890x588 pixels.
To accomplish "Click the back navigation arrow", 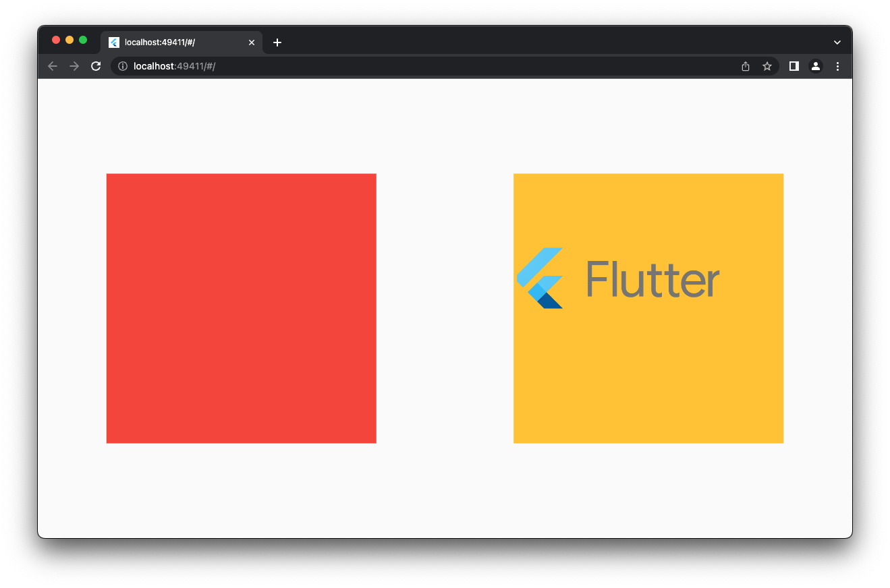I will [x=52, y=66].
